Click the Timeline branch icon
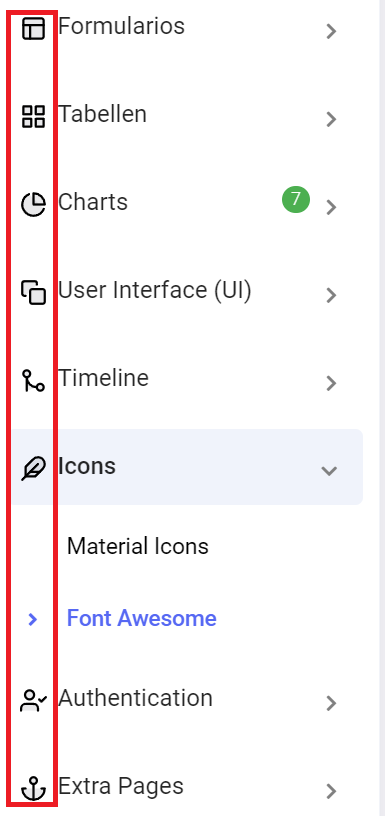This screenshot has height=816, width=385. (33, 380)
